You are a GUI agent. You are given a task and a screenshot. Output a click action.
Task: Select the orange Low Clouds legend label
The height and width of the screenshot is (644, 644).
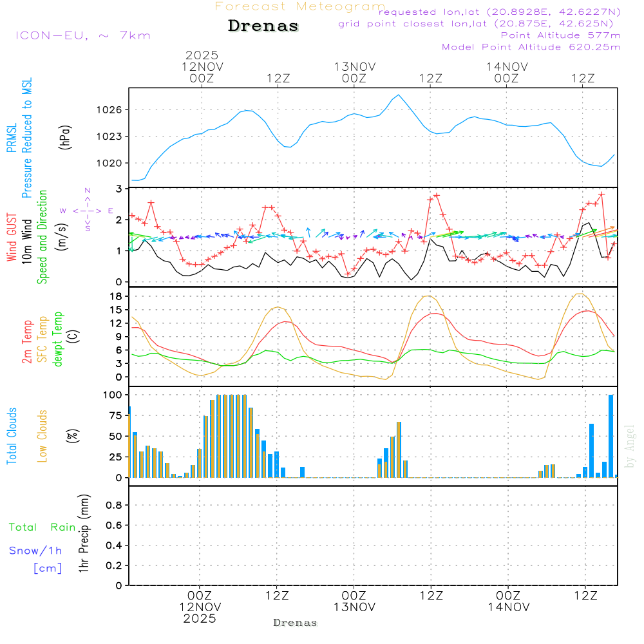(43, 436)
